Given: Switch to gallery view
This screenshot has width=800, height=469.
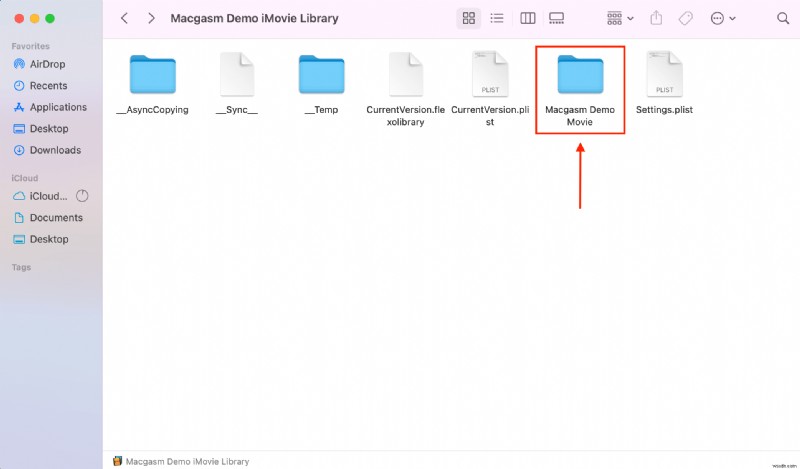Looking at the screenshot, I should click(x=556, y=18).
